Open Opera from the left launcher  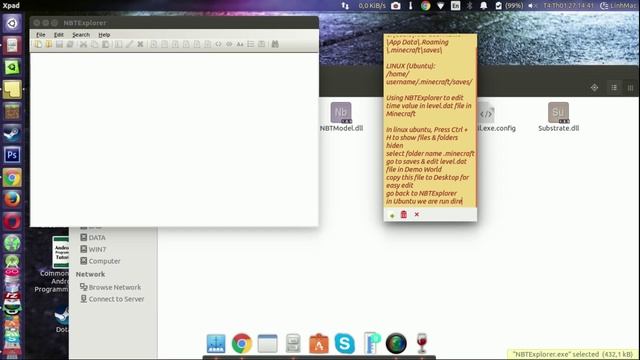coord(12,221)
